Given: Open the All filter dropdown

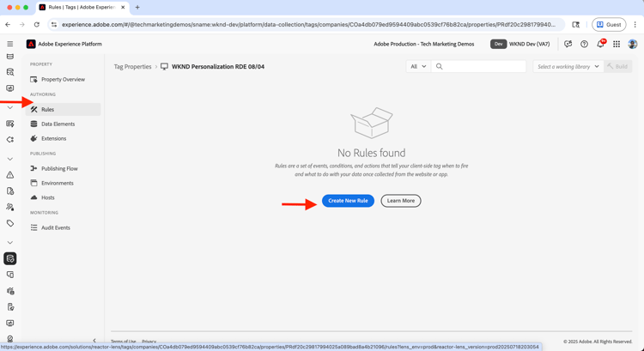Looking at the screenshot, I should 418,66.
